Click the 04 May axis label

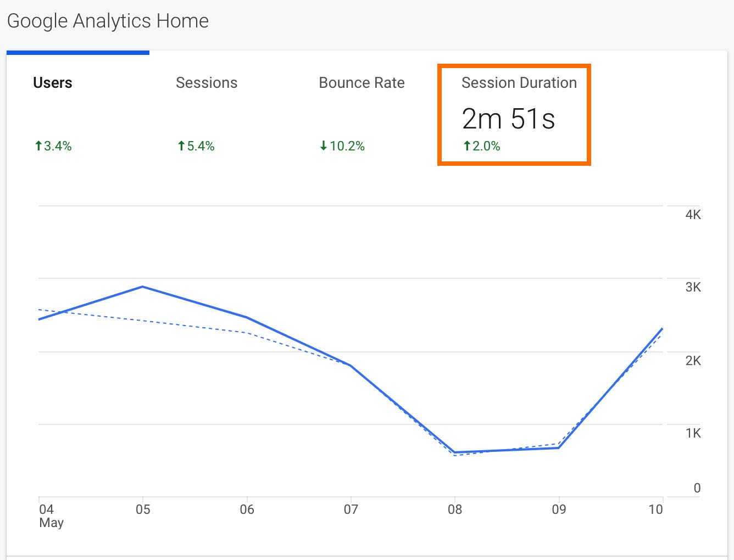tap(51, 516)
